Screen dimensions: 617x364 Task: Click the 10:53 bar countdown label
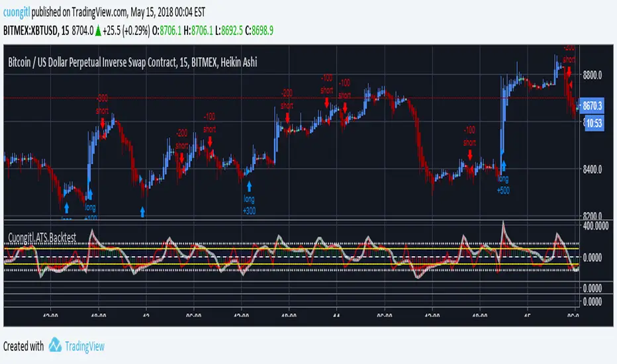tap(594, 123)
